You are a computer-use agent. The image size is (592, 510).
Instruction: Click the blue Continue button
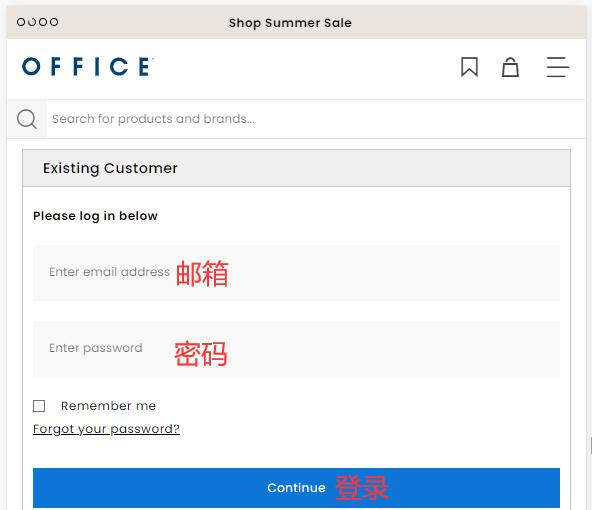[296, 488]
